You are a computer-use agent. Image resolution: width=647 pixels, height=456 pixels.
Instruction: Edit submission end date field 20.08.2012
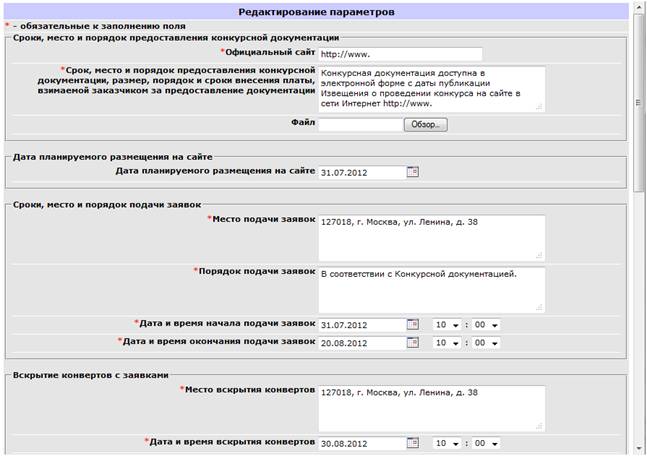362,343
